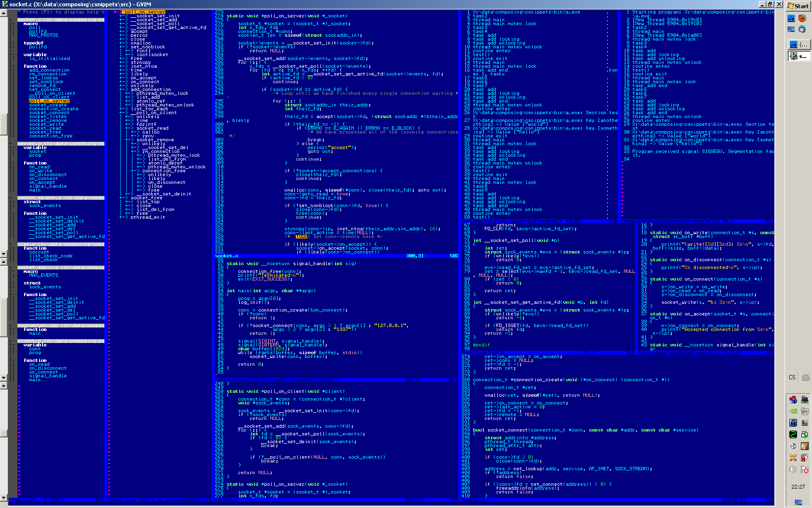Select socket_listen in the tag list
This screenshot has height=508, width=812.
[48, 117]
